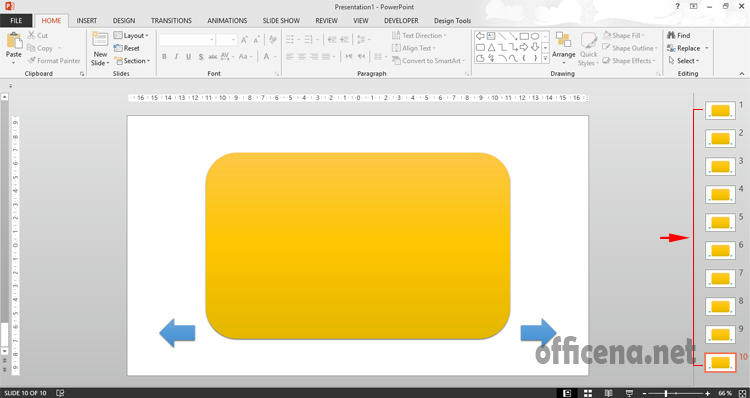The image size is (750, 398).
Task: Click the Reset slide button
Action: click(x=127, y=48)
